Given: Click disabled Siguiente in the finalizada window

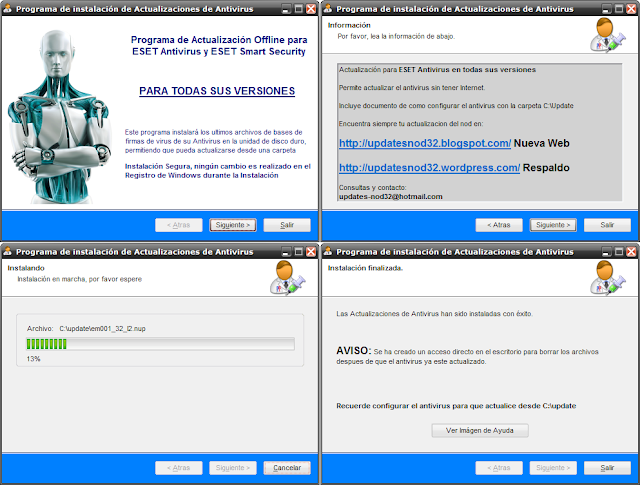Looking at the screenshot, I should point(553,468).
